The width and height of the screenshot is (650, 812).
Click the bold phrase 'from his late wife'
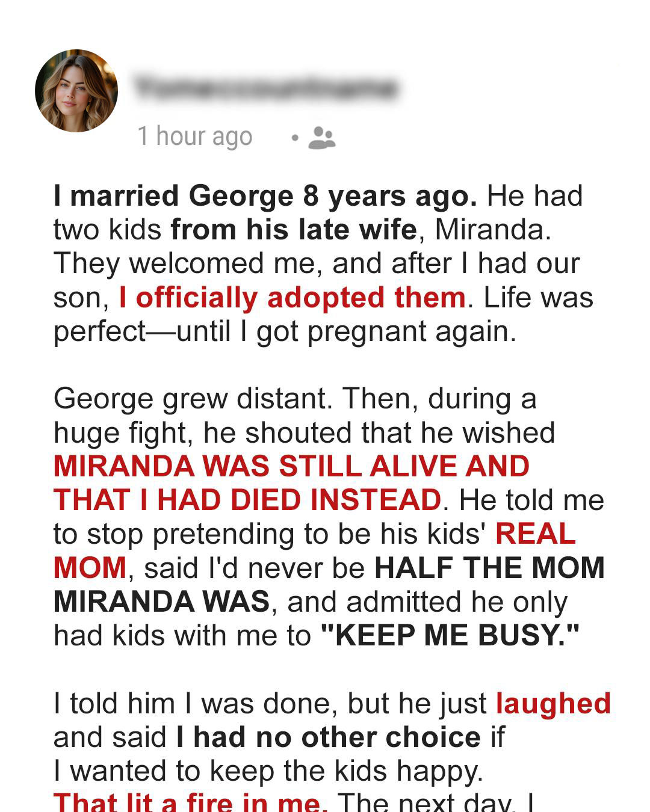tap(294, 230)
